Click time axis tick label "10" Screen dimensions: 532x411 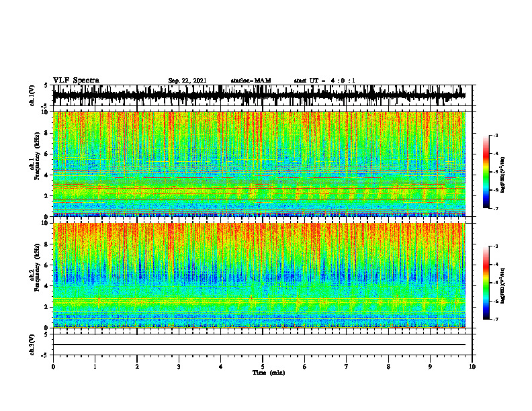(472, 367)
